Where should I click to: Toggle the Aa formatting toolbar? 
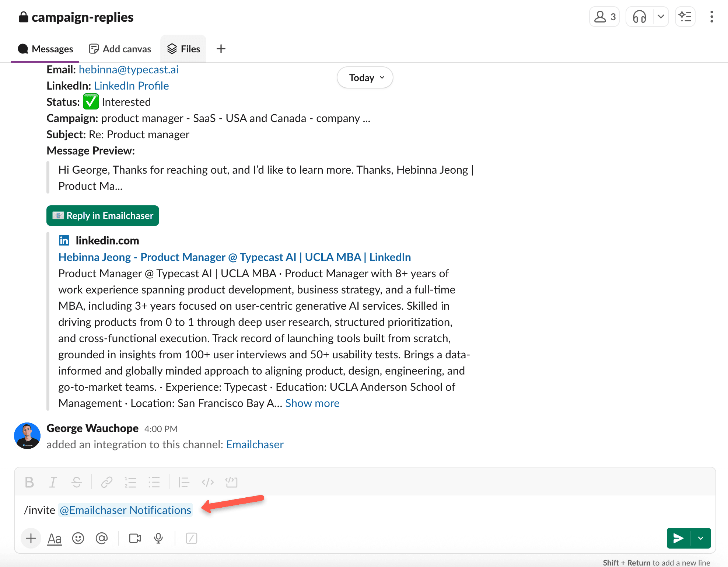click(x=55, y=539)
